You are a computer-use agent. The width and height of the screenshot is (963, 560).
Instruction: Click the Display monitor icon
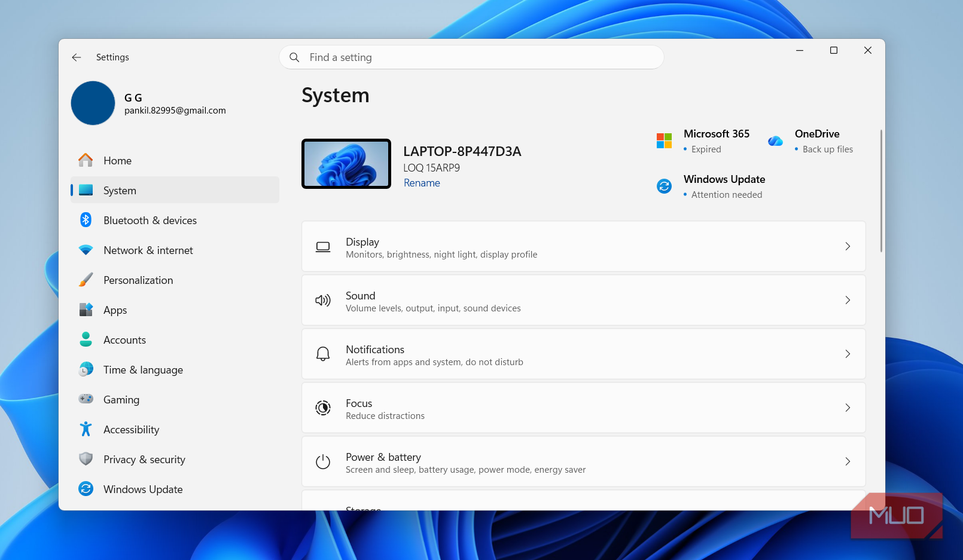pos(323,247)
